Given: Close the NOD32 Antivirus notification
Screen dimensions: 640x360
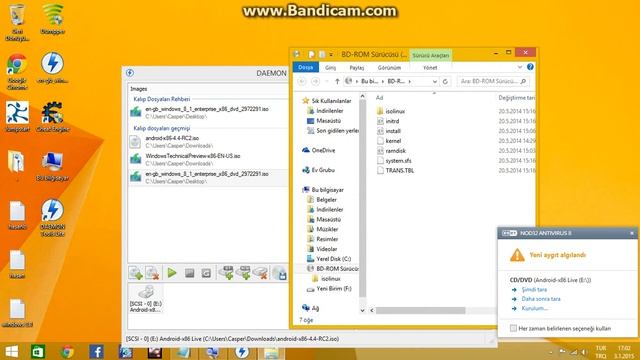Looking at the screenshot, I should [x=632, y=233].
